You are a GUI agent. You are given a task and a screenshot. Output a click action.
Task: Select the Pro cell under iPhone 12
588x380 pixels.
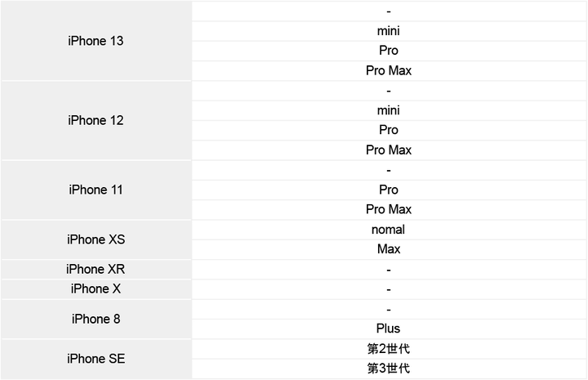pos(389,130)
